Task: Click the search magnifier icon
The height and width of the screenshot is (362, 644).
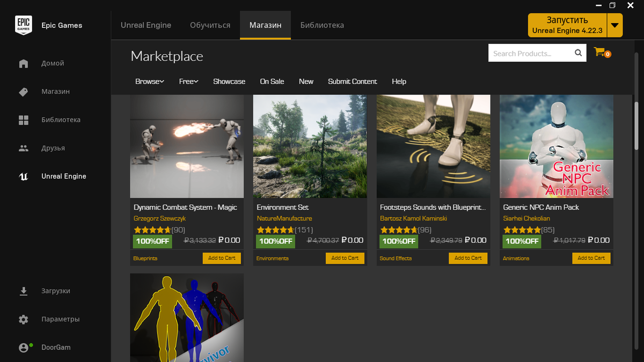Action: coord(578,53)
